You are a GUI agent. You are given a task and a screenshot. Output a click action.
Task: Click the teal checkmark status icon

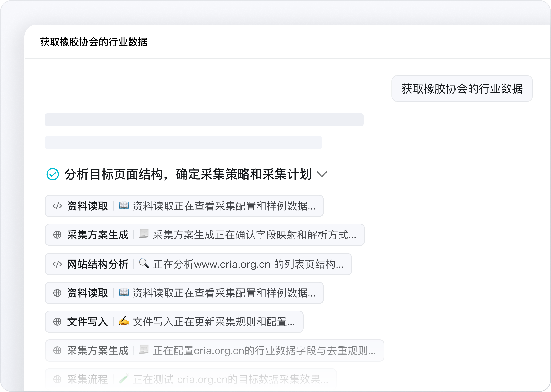[x=53, y=174]
